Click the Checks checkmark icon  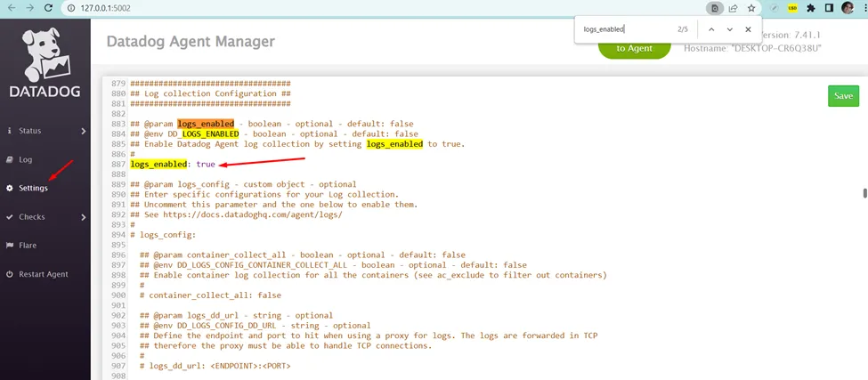pyautogui.click(x=9, y=217)
